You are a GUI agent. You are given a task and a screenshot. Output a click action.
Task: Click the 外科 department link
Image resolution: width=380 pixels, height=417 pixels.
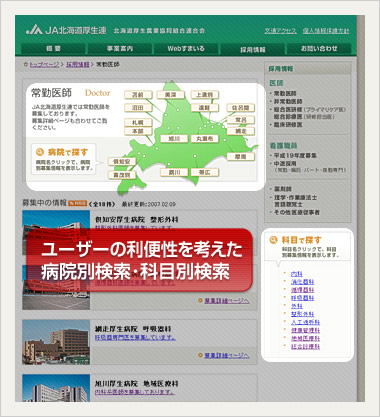click(x=297, y=306)
